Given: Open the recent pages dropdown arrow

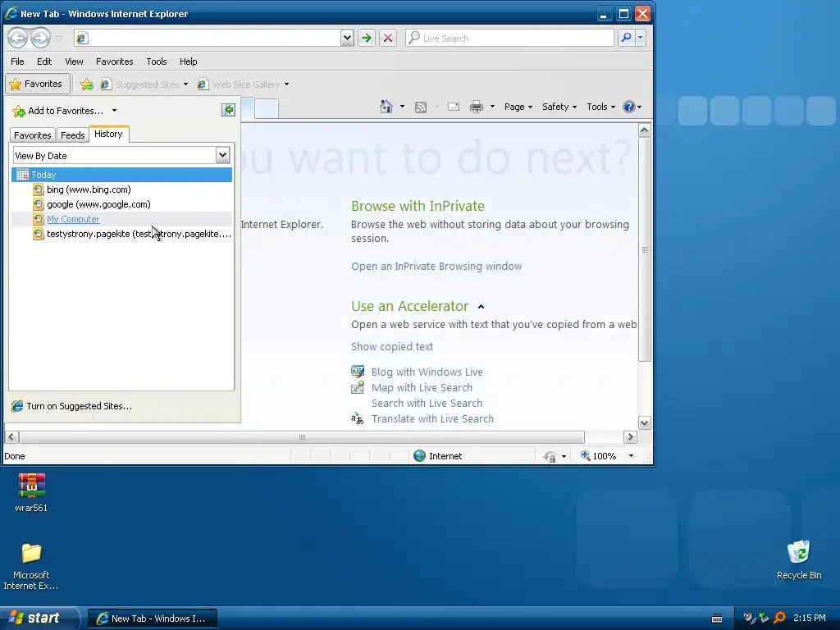Looking at the screenshot, I should point(59,39).
